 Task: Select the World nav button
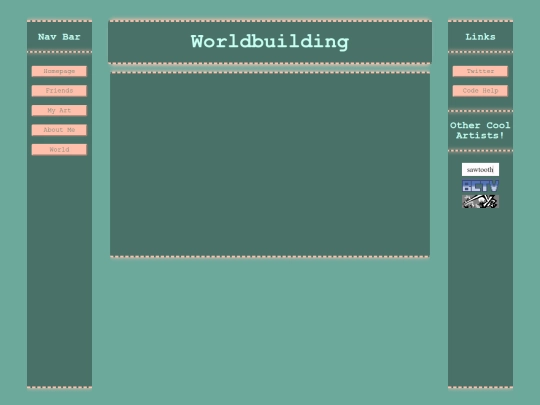pos(59,149)
